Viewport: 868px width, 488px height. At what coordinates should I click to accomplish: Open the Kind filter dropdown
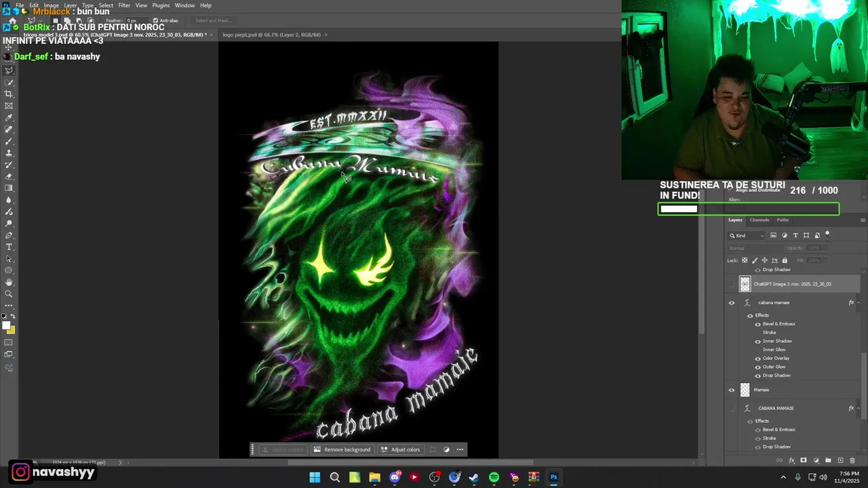pos(747,235)
